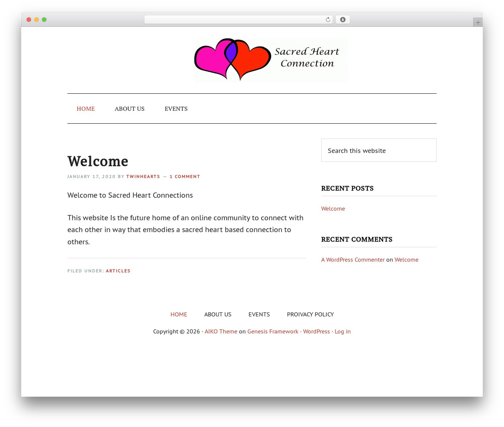Viewport: 504px width, 427px height.
Task: Click the text 'Welcome to Sacred Heart Connections'
Action: point(130,195)
